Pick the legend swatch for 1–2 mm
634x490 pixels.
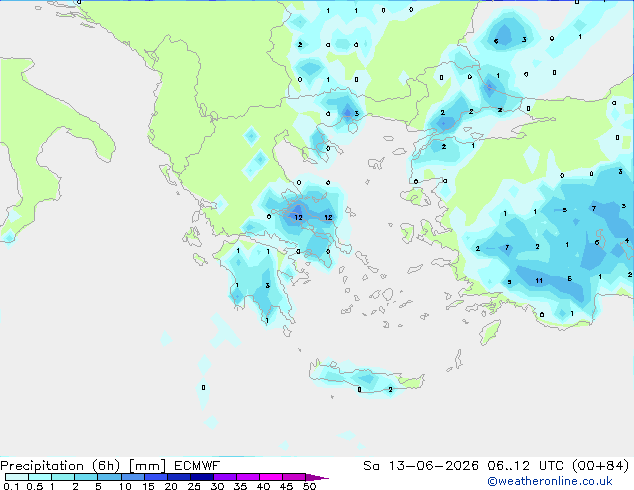click(63, 477)
